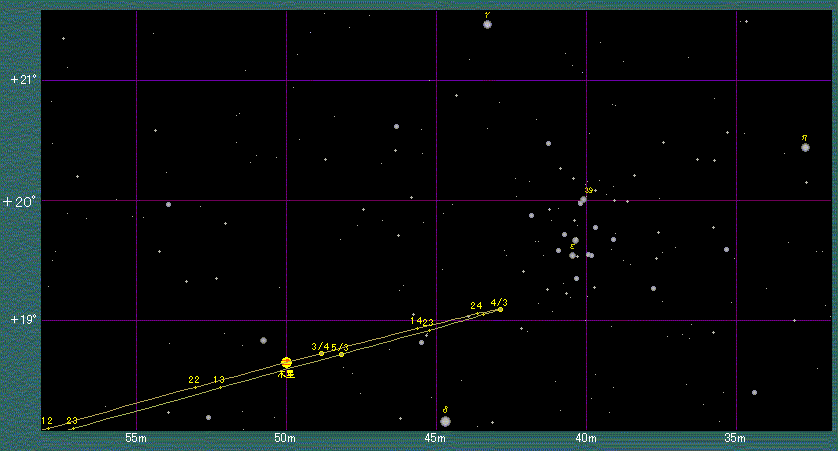Select the eta star on the right
Image resolution: width=838 pixels, height=451 pixels.
[805, 147]
